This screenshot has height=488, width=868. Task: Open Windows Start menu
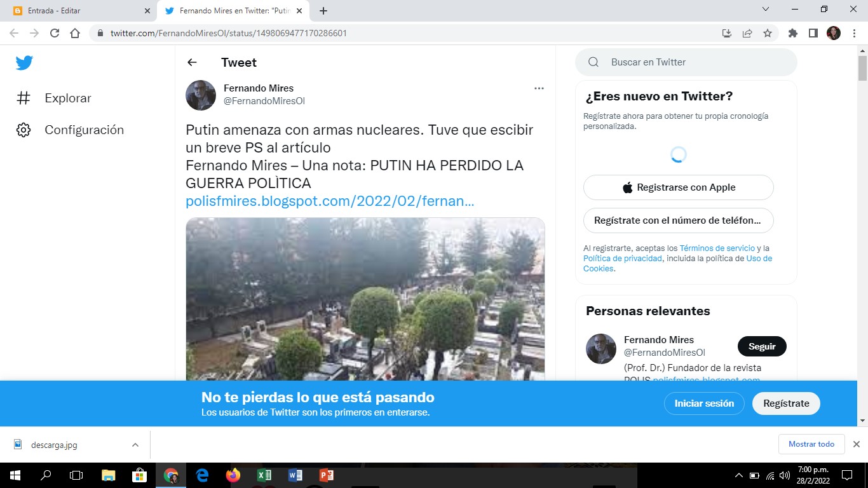point(15,475)
